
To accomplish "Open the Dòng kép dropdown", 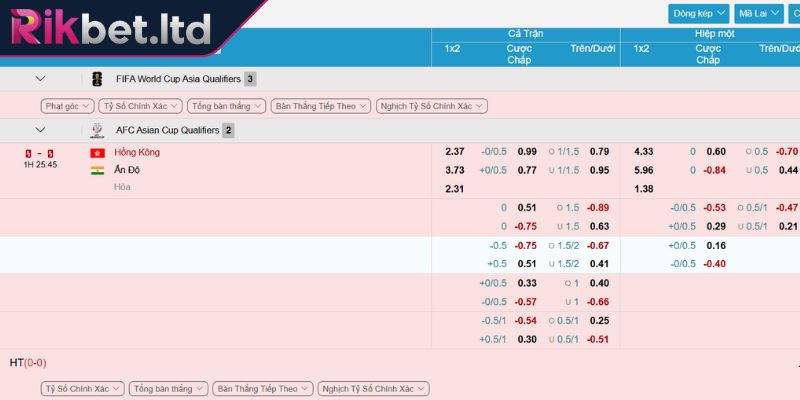I will [x=699, y=13].
